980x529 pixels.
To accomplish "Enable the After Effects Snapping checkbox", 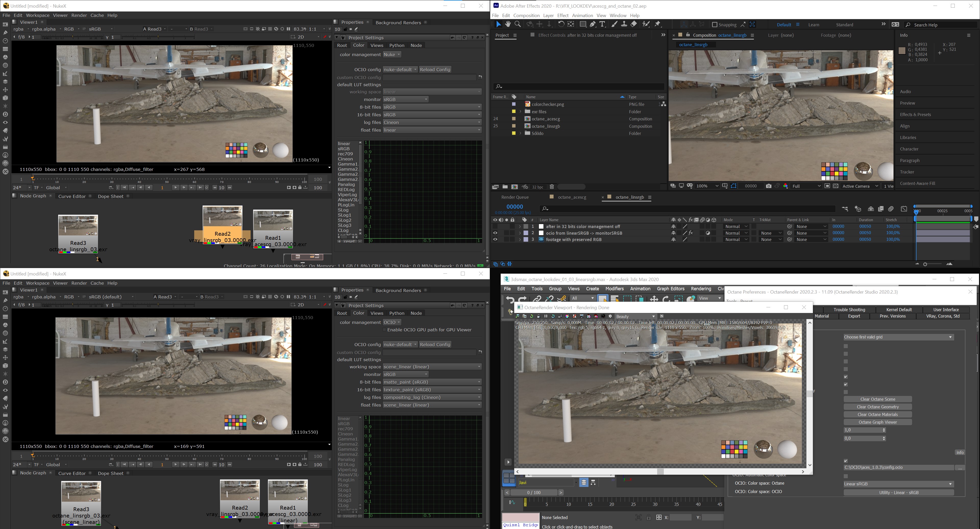I will [x=715, y=25].
